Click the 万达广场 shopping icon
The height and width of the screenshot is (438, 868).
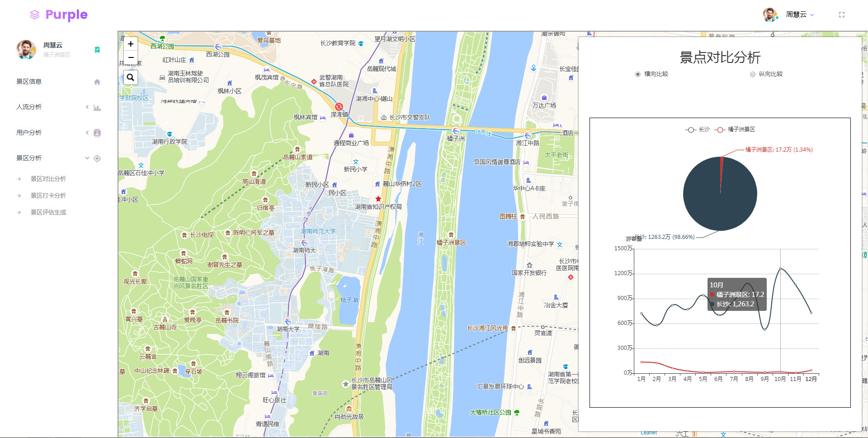(x=544, y=98)
